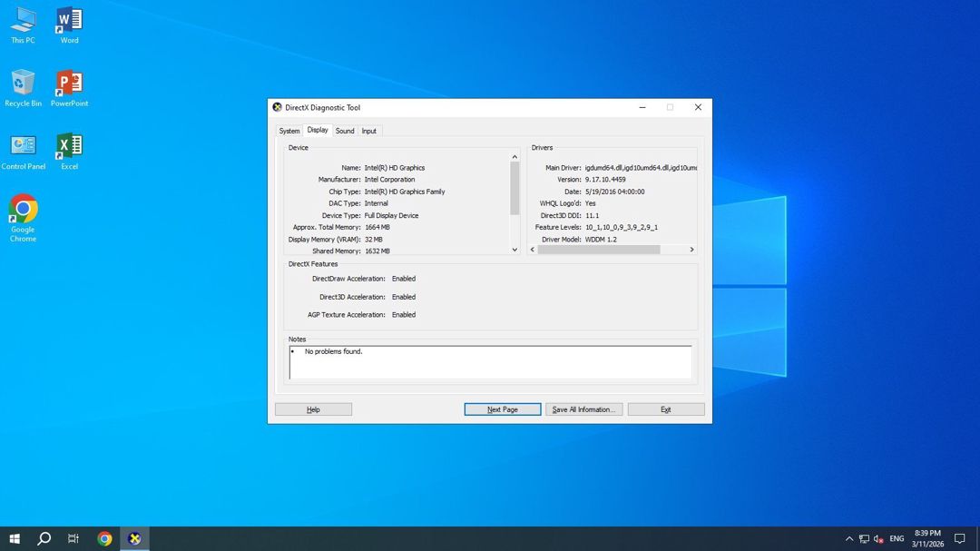Launch Chrome from the taskbar
This screenshot has width=980, height=551.
pyautogui.click(x=104, y=538)
